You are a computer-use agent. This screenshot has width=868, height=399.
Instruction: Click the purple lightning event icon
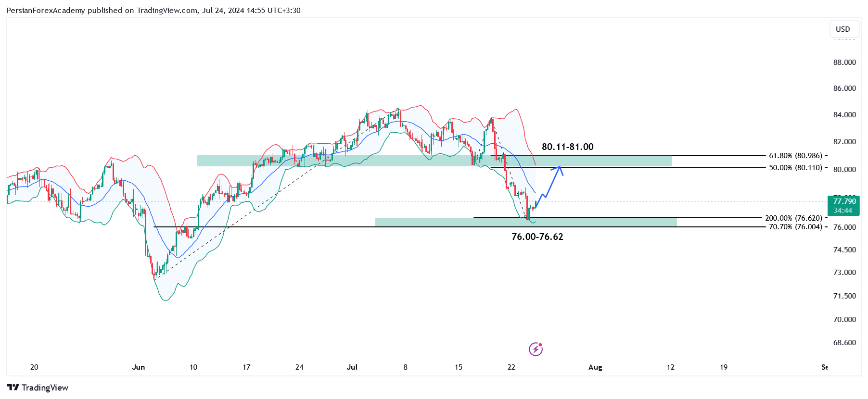(536, 349)
